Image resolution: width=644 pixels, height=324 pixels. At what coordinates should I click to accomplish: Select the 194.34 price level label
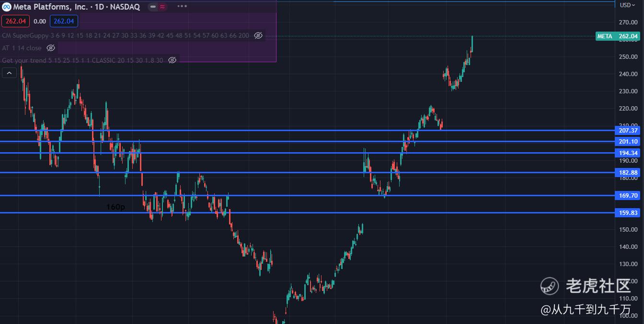coord(628,153)
